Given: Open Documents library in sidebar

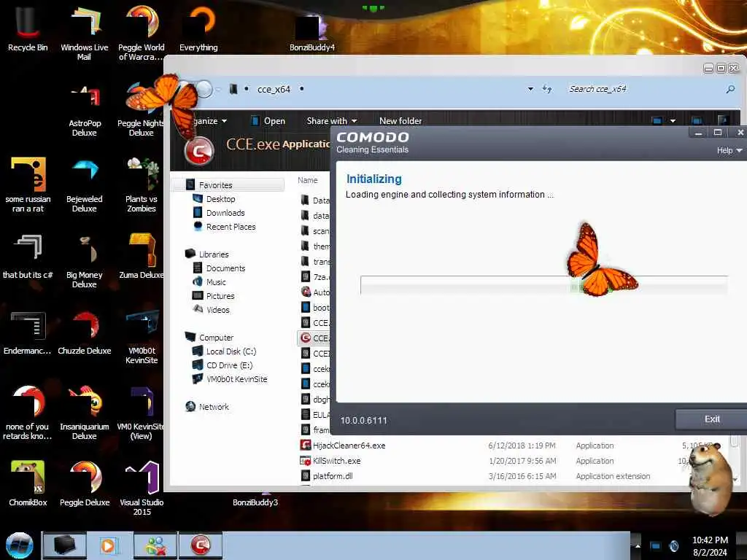Looking at the screenshot, I should tap(225, 268).
